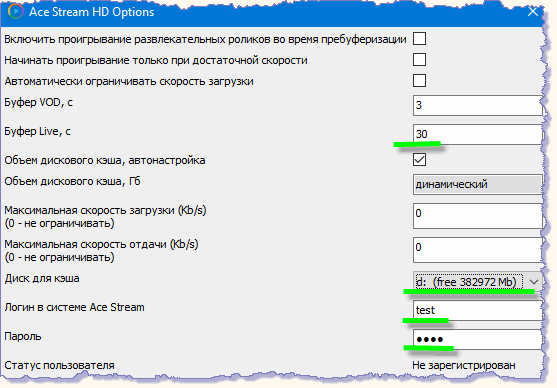
Task: Close the Ace Stream HD Options dialog
Action: tap(532, 12)
